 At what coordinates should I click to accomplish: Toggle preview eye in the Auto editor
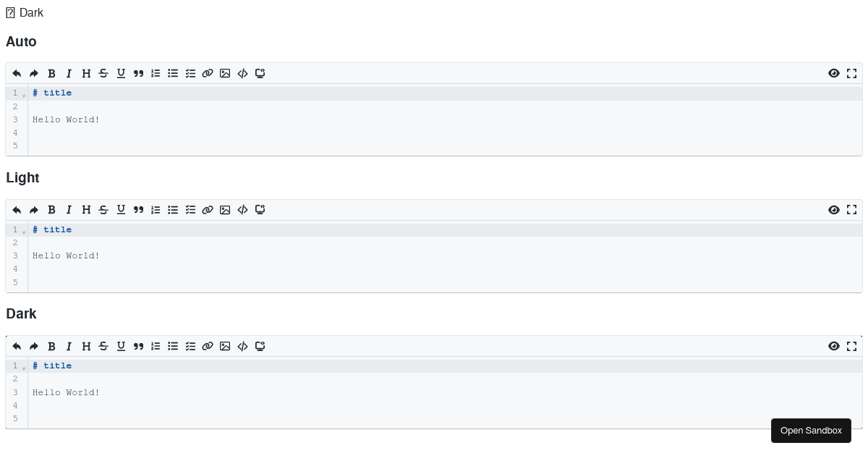[x=834, y=73]
